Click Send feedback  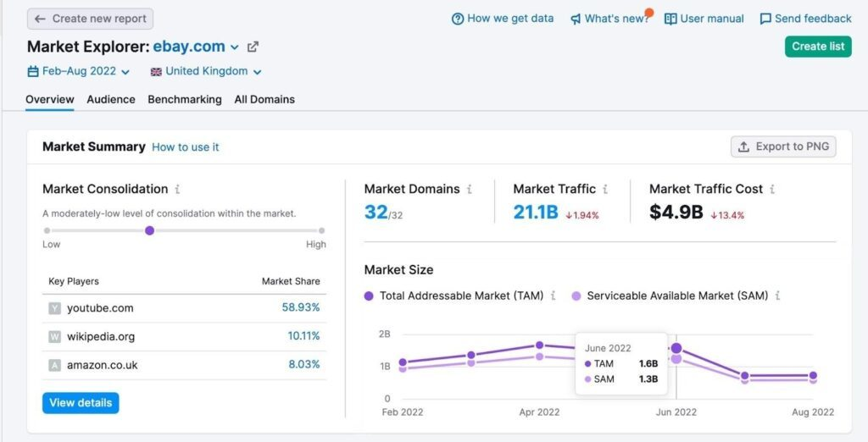[805, 19]
